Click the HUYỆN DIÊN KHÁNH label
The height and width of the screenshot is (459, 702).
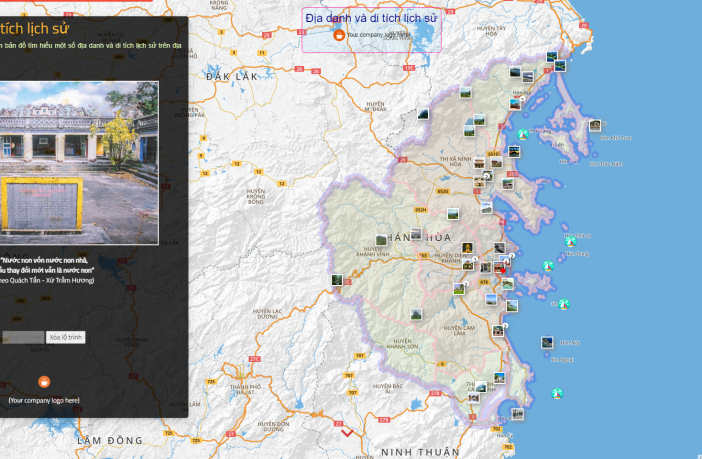click(x=450, y=258)
